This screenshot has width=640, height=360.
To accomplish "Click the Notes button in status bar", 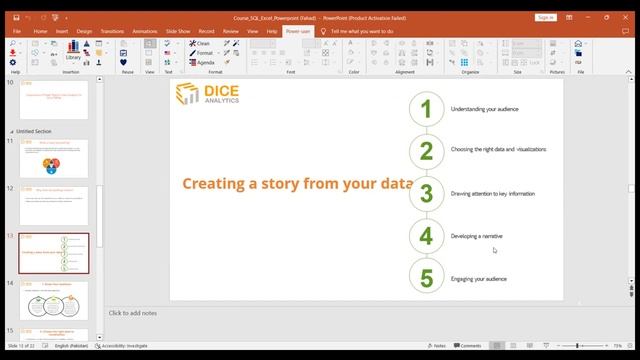I will (437, 346).
